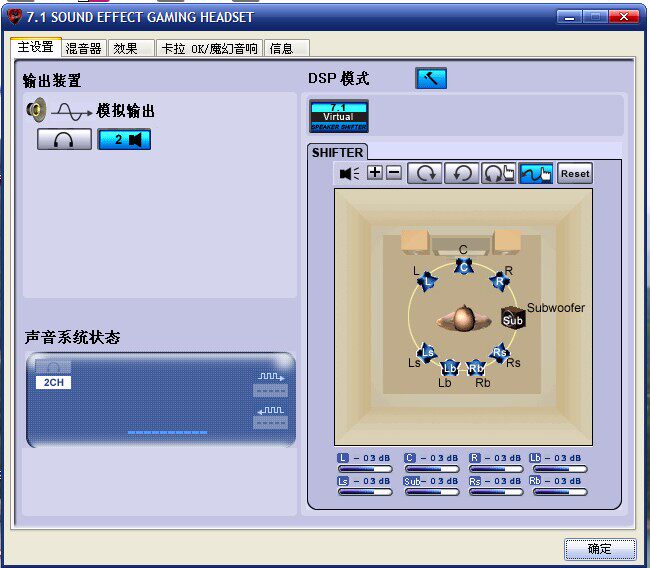Minimize the headset settings window
Image resolution: width=650 pixels, height=568 pixels.
coord(570,17)
